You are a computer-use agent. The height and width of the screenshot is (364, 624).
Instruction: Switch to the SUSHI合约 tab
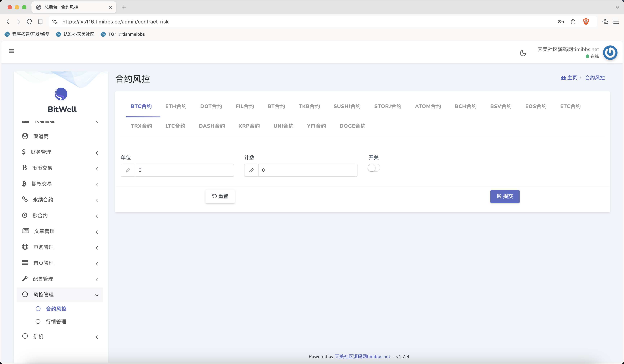347,106
